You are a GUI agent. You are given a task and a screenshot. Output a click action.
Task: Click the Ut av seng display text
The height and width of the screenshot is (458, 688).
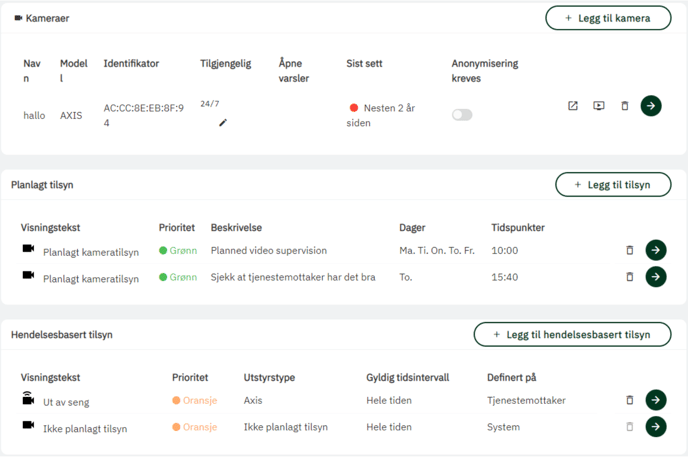coord(66,402)
